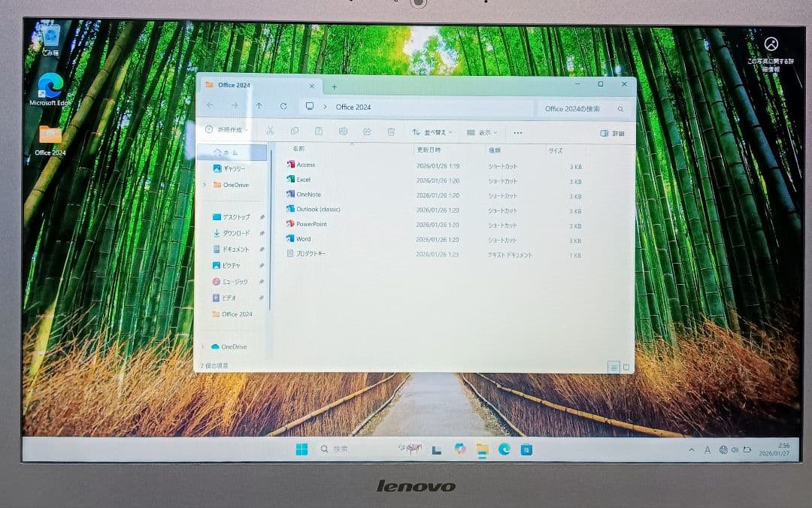Viewport: 812px width, 508px height.
Task: Open a new tab with the plus button
Action: click(x=333, y=85)
